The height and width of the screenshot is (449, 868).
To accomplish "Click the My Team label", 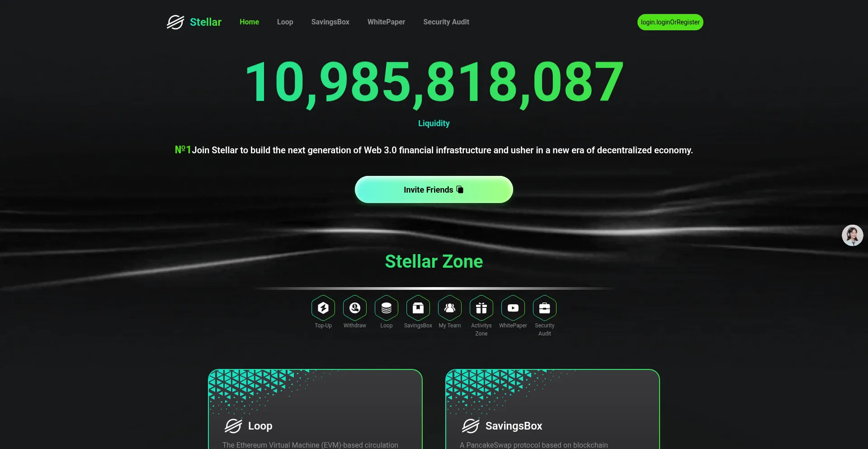I will click(450, 326).
